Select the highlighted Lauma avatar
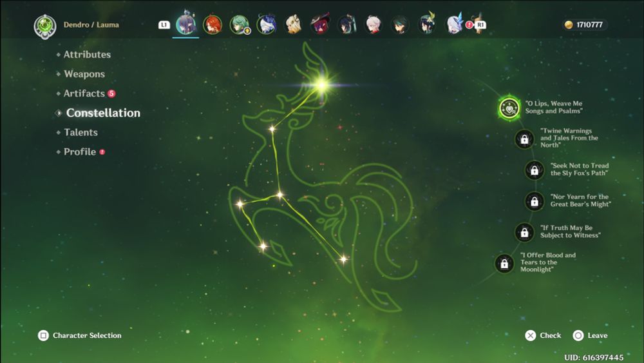Image resolution: width=644 pixels, height=363 pixels. (x=185, y=23)
